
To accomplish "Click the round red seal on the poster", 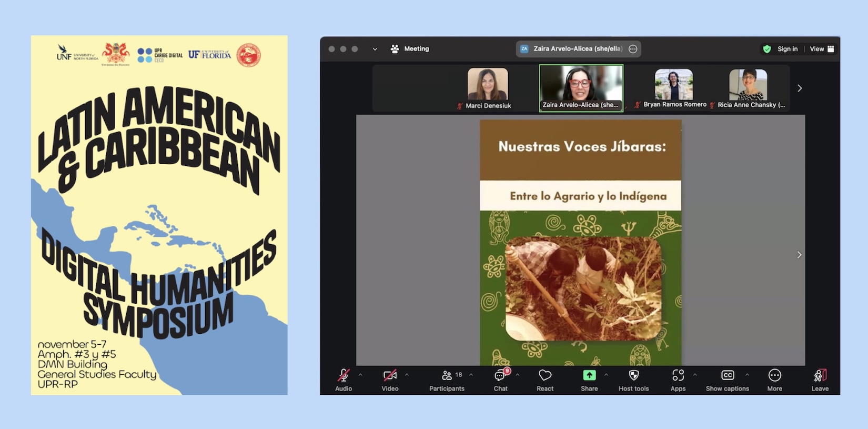I will pos(248,55).
